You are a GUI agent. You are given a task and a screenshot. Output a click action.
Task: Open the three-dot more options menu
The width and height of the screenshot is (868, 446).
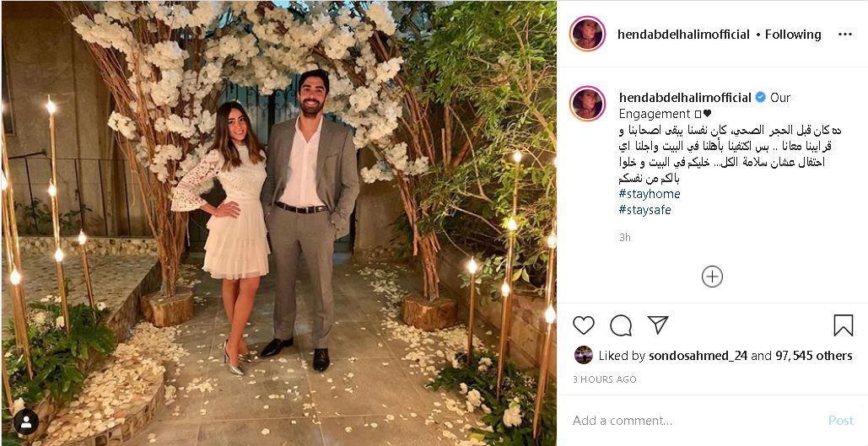tap(844, 35)
